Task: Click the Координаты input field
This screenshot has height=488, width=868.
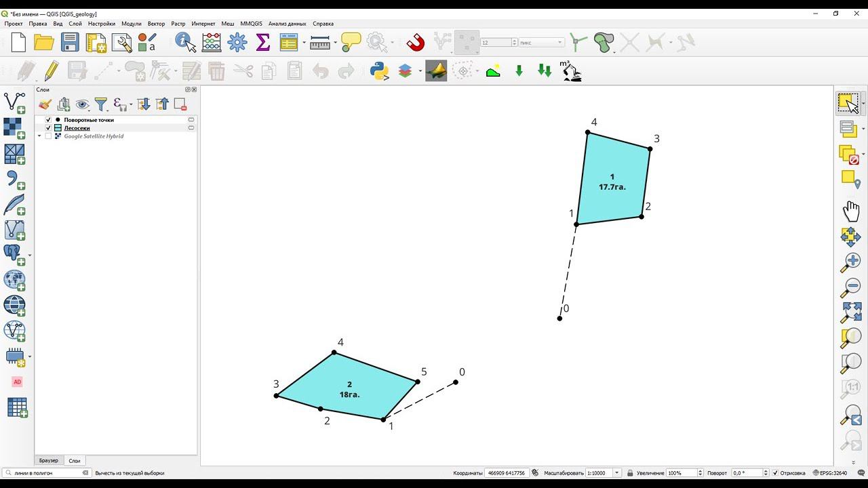Action: (507, 473)
